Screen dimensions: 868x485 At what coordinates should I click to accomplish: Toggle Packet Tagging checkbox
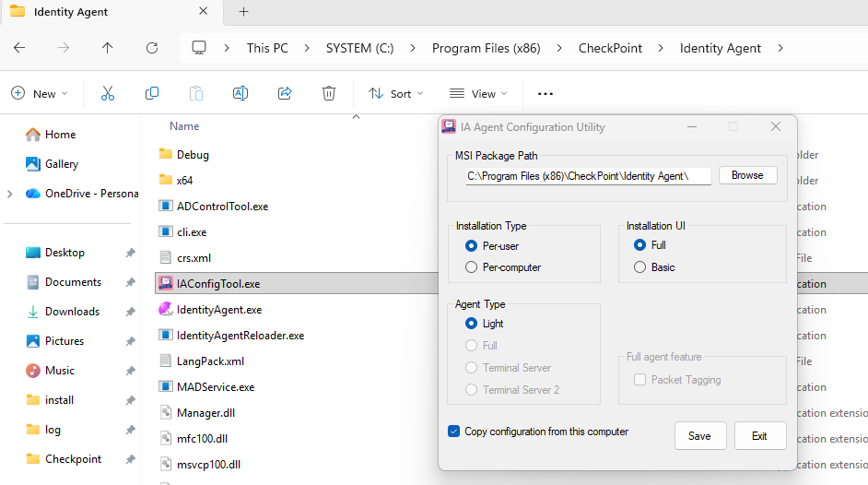tap(639, 379)
